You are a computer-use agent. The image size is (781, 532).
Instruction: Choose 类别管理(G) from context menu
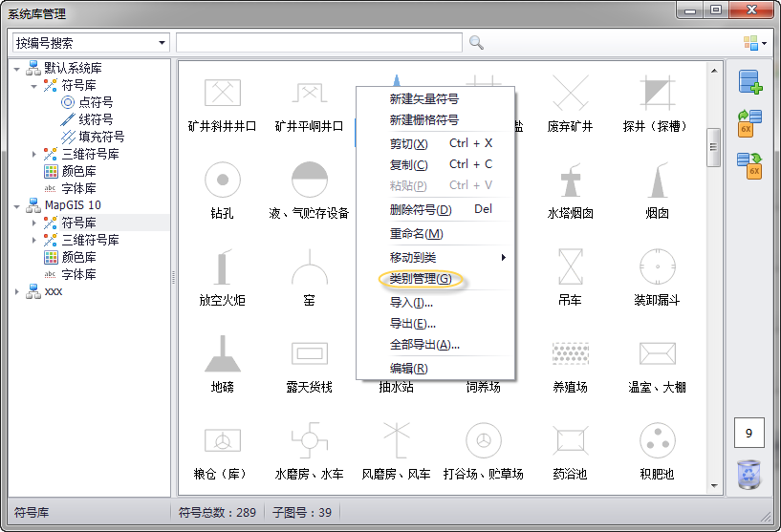(x=420, y=279)
